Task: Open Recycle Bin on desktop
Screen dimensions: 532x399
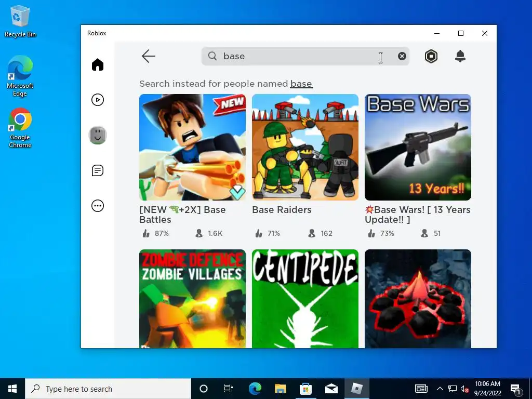Action: 20,22
